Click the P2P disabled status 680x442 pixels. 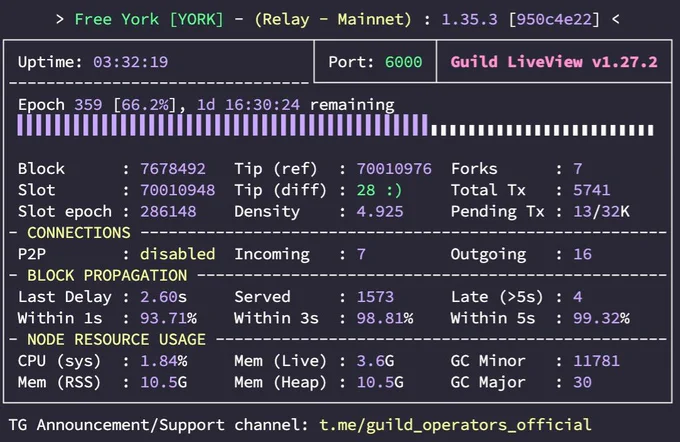(177, 254)
